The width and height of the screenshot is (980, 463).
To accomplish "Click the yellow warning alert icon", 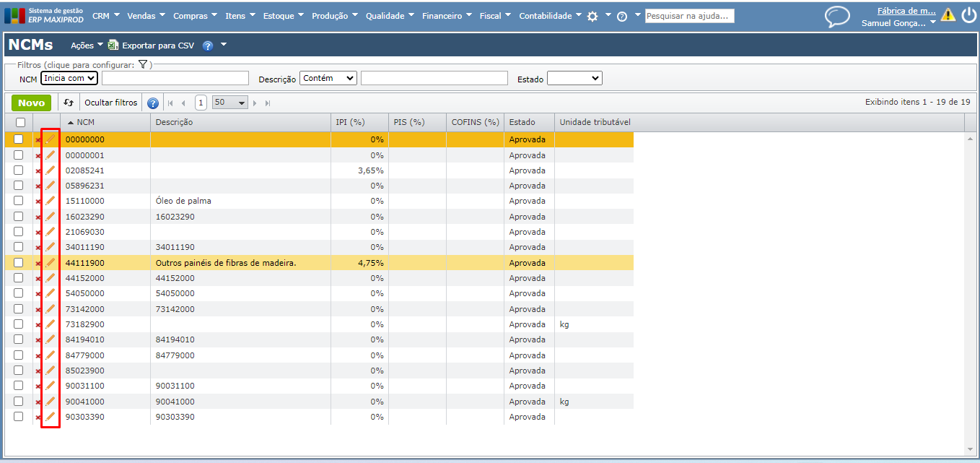I will tap(948, 15).
